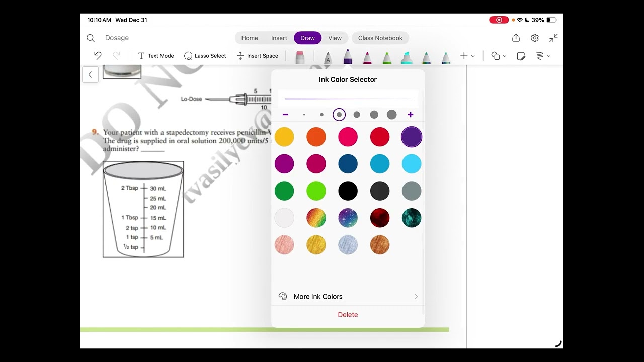Expand the shapes dropdown
Viewport: 644px width, 362px height.
[499, 56]
